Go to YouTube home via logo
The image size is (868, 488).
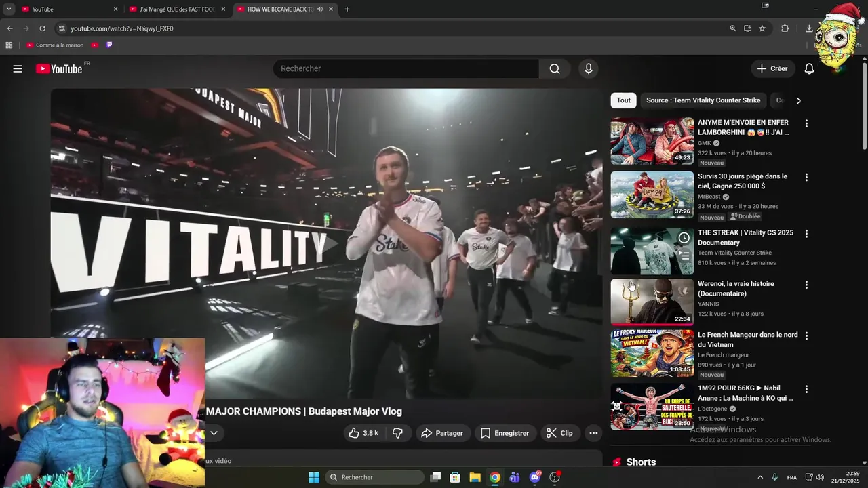(x=59, y=68)
